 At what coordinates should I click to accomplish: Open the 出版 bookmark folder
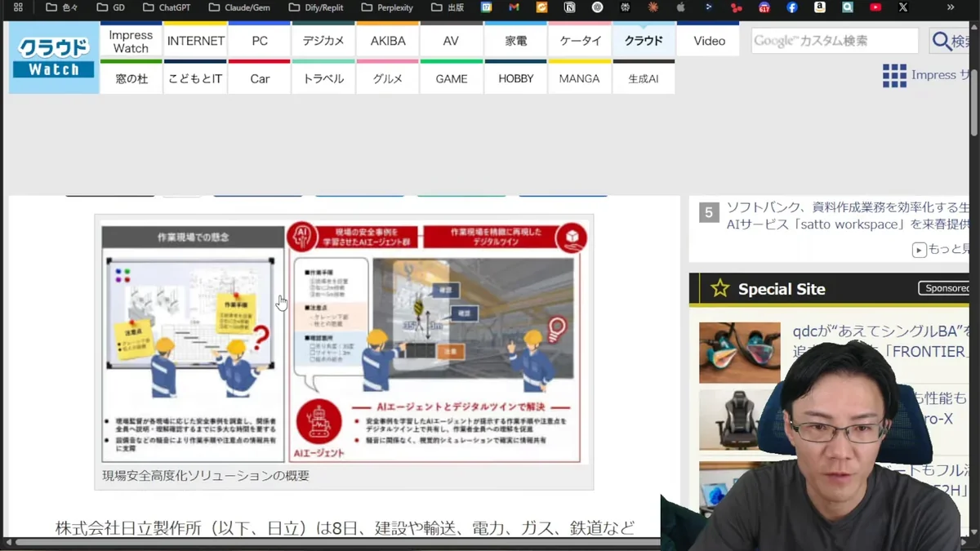point(448,7)
